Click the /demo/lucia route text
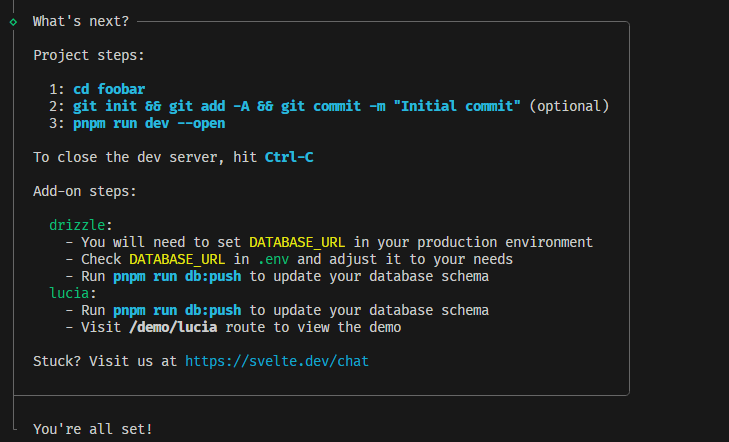The width and height of the screenshot is (729, 442). tap(173, 327)
